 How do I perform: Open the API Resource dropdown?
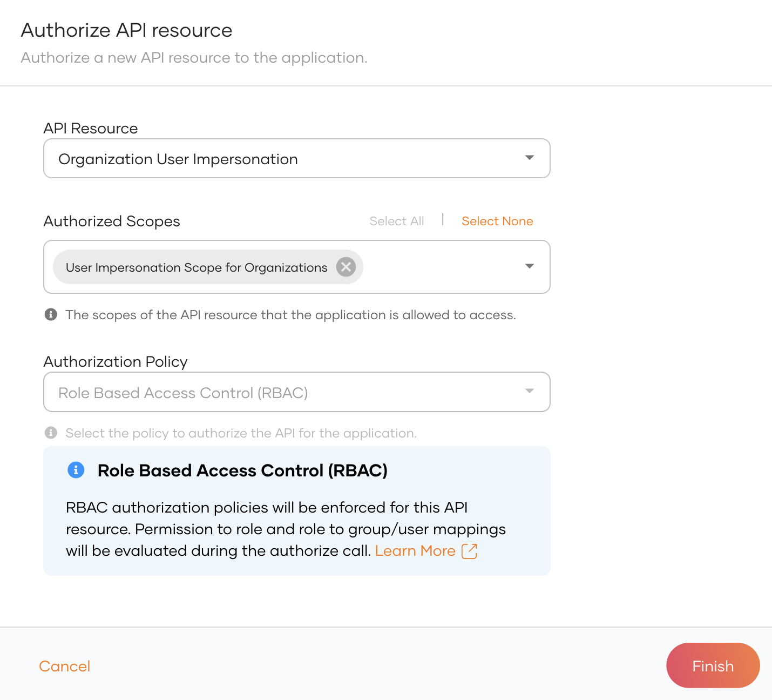coord(297,158)
